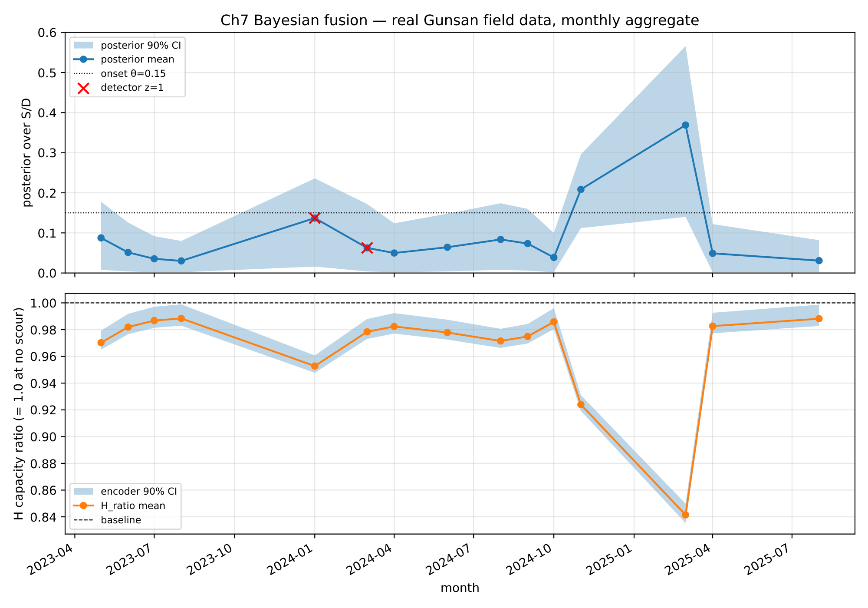
Task: Click the month x-axis label
Action: (460, 588)
